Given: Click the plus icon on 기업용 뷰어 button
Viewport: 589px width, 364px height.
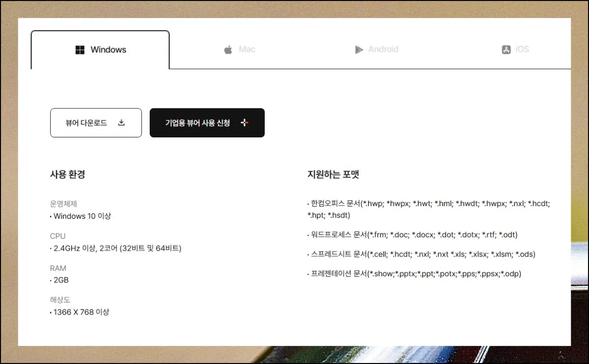Looking at the screenshot, I should [244, 123].
